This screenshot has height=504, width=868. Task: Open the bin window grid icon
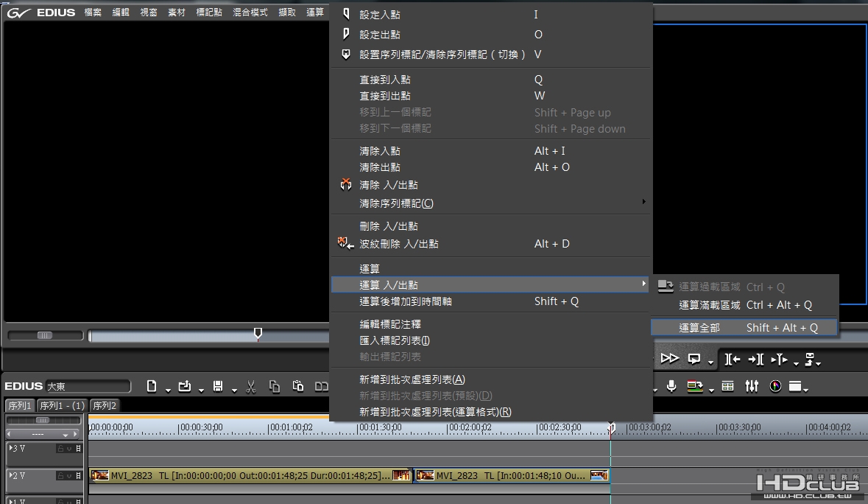pos(727,386)
